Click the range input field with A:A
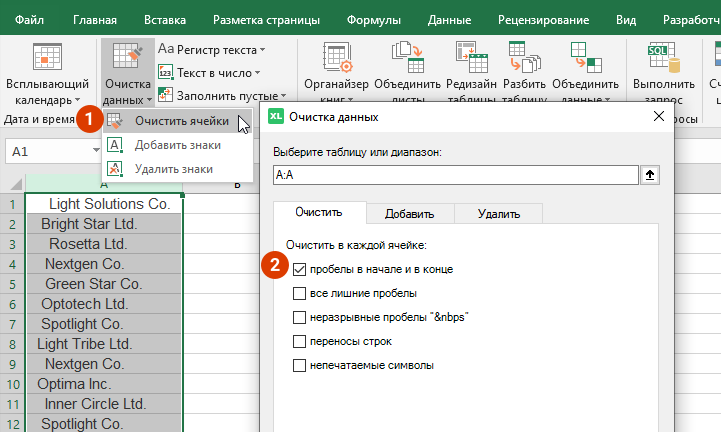This screenshot has height=432, width=721. coord(455,174)
